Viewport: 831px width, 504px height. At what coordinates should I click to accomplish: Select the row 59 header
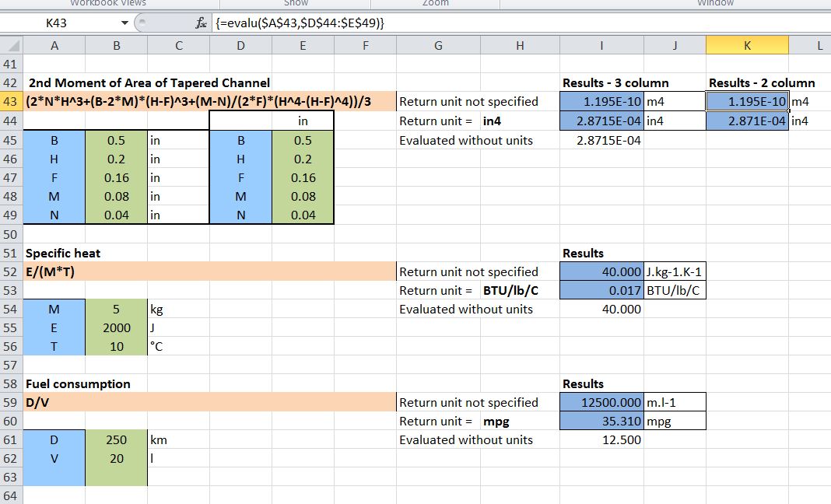click(11, 402)
